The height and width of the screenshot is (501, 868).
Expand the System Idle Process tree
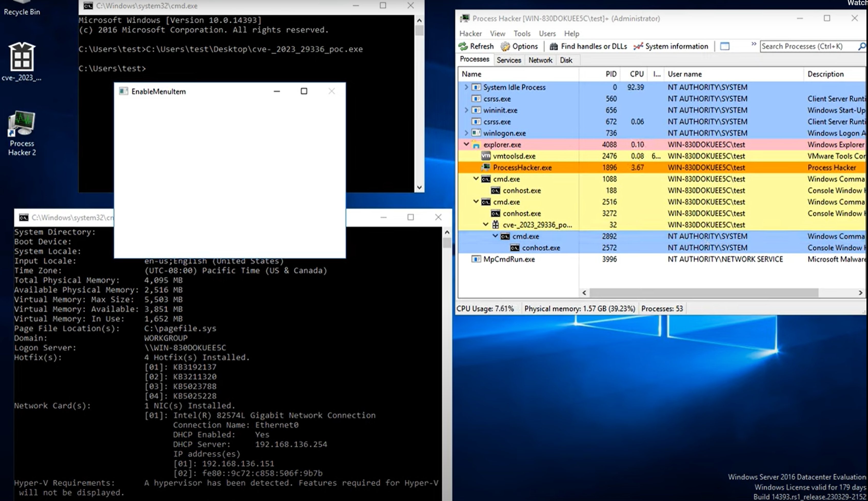(x=466, y=87)
